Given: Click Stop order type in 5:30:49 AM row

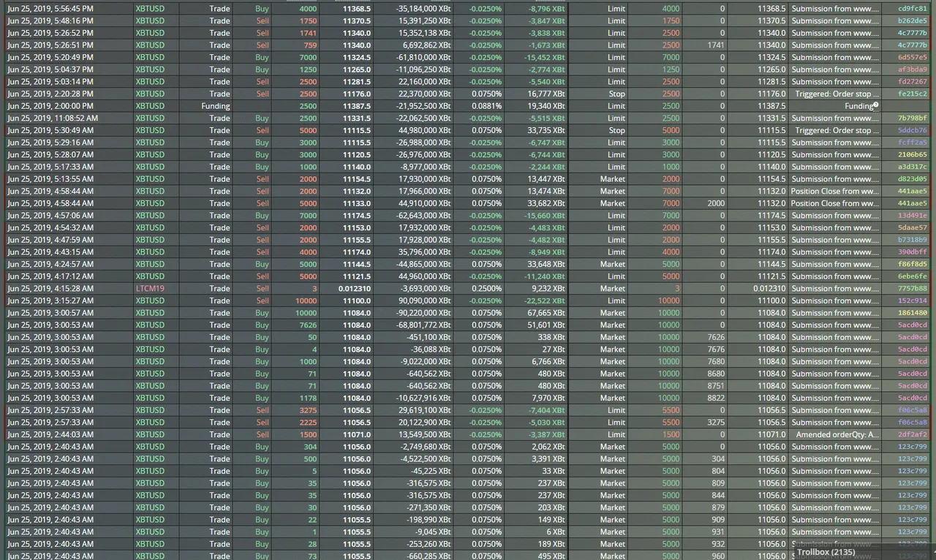Looking at the screenshot, I should 617,130.
